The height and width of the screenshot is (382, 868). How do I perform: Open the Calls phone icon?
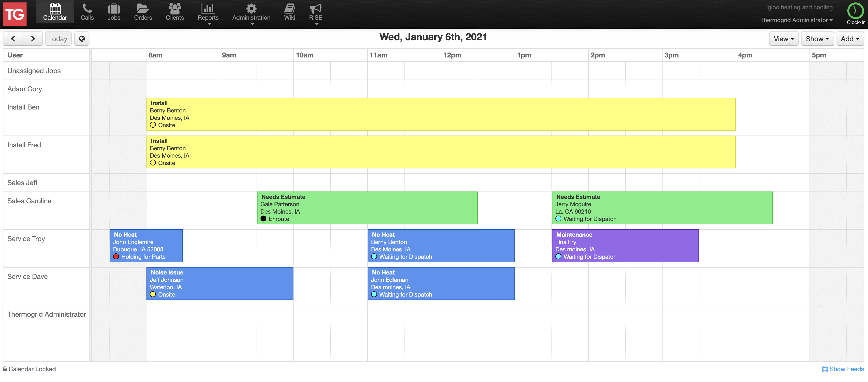click(x=87, y=8)
